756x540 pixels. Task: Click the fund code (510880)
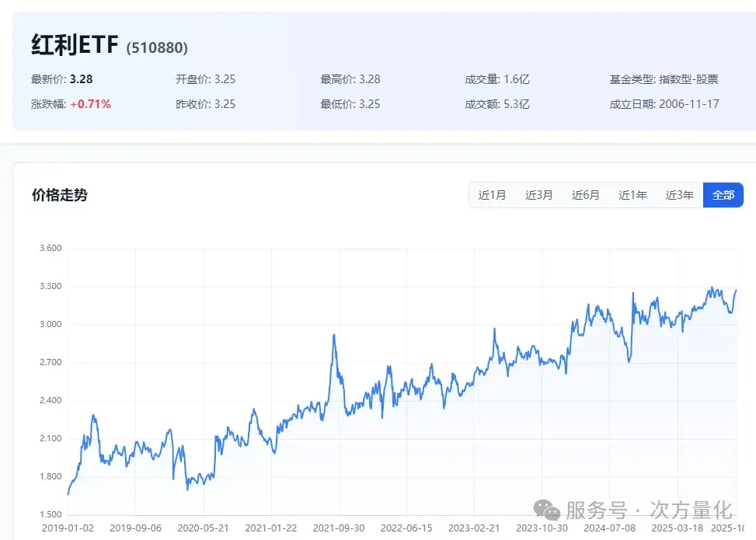coord(157,48)
